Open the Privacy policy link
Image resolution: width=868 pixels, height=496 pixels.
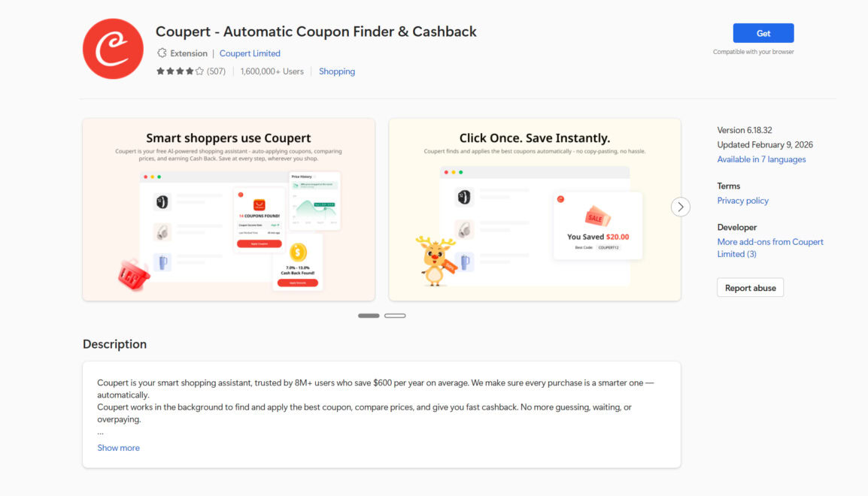(742, 201)
